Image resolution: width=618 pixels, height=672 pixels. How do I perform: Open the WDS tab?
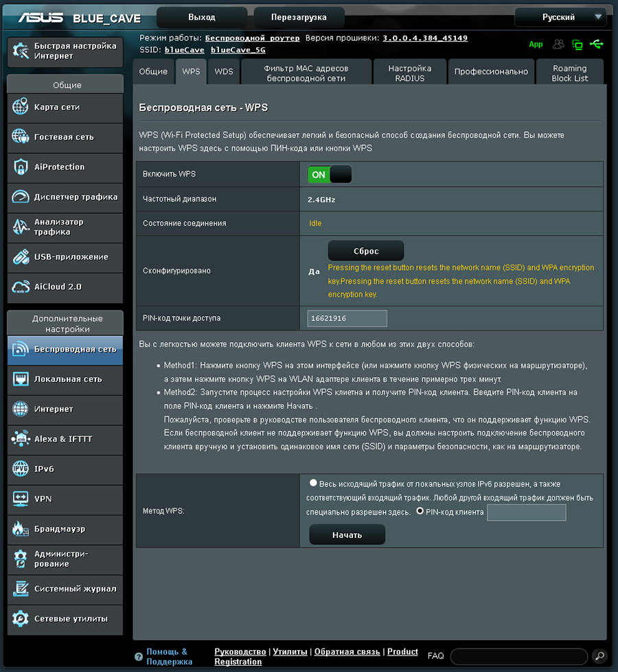coord(224,71)
